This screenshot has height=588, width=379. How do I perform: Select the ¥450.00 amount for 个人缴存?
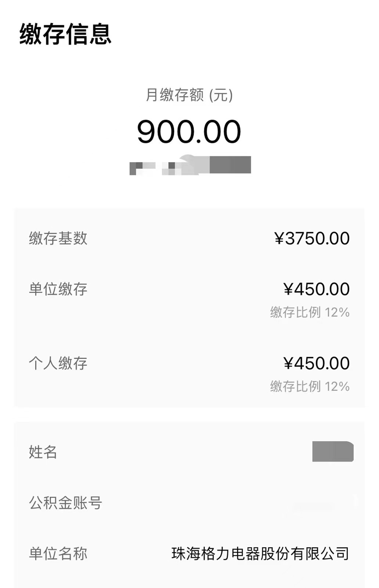[317, 363]
